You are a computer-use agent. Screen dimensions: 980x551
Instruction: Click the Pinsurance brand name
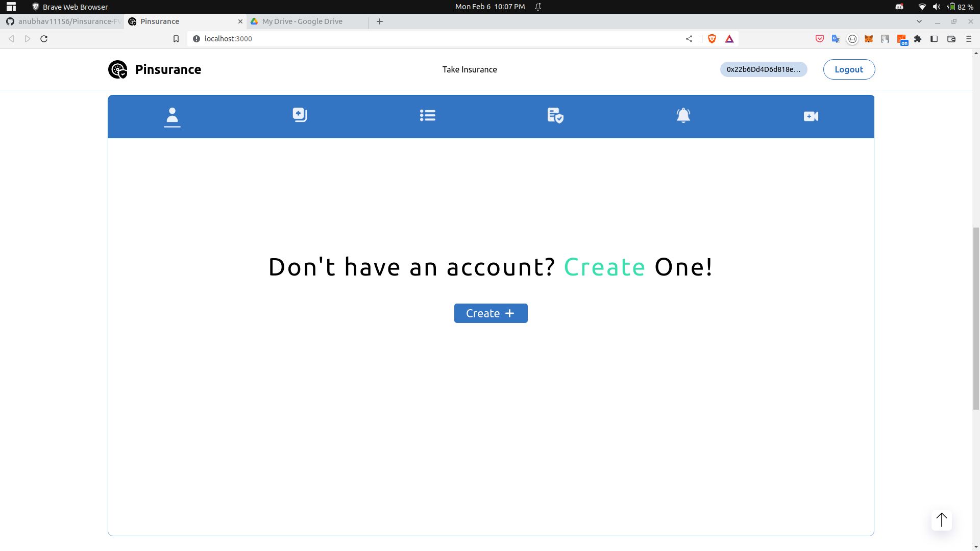[x=168, y=69]
